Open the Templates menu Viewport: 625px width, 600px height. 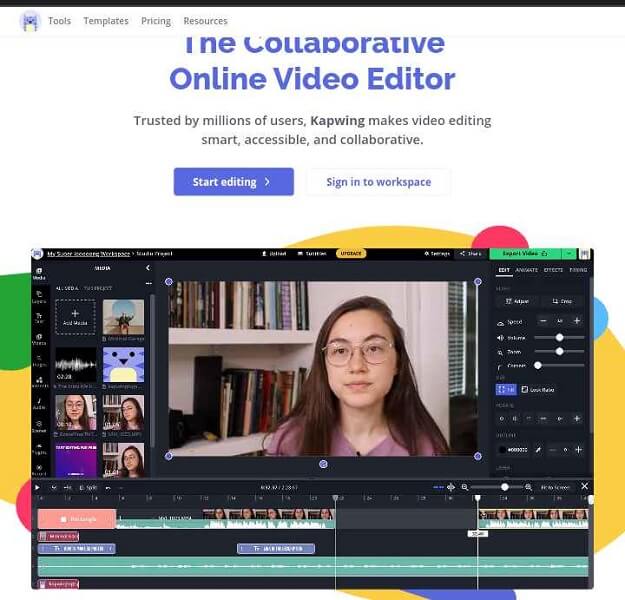(x=106, y=21)
